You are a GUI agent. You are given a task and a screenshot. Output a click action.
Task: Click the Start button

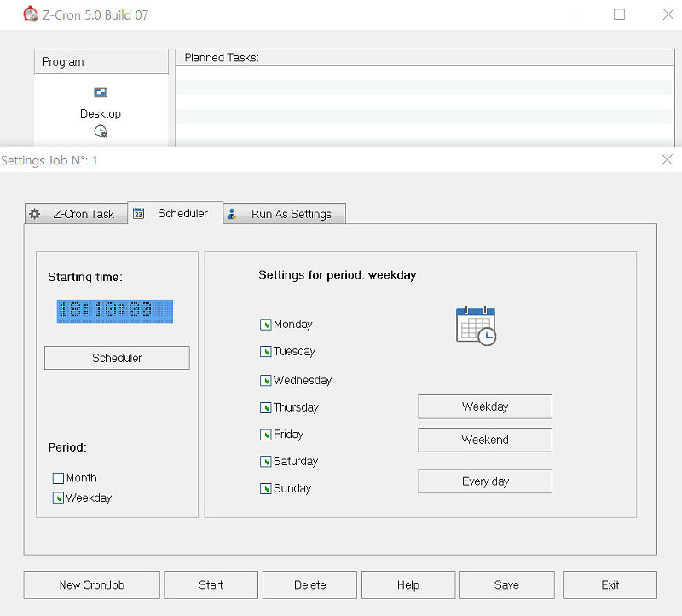211,585
